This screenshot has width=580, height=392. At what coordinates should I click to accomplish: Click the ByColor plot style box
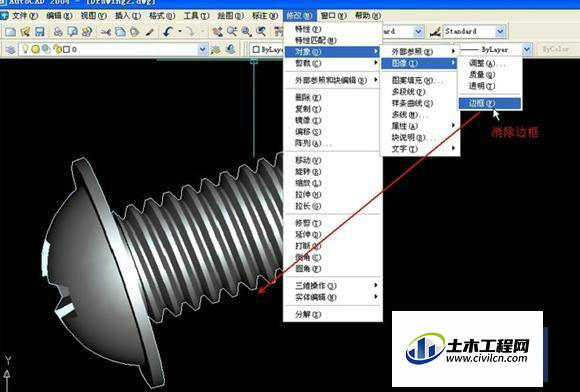click(559, 49)
